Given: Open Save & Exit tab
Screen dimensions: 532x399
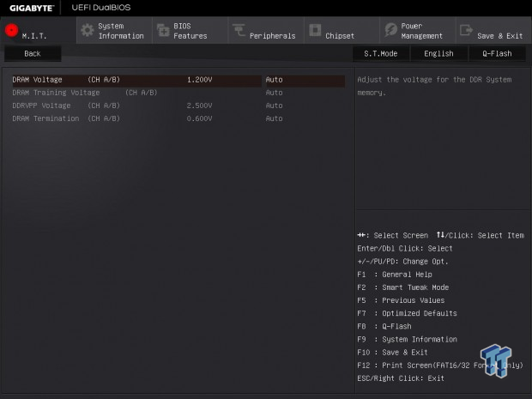Looking at the screenshot, I should click(493, 30).
